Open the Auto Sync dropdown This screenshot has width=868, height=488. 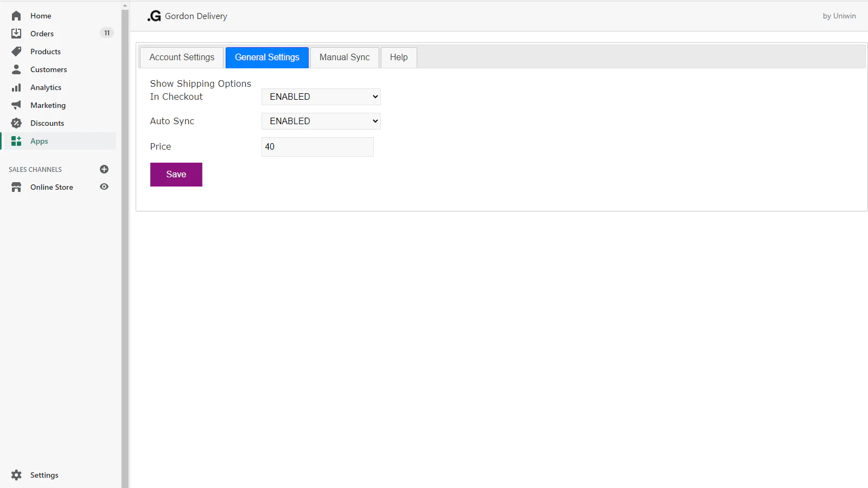(321, 121)
